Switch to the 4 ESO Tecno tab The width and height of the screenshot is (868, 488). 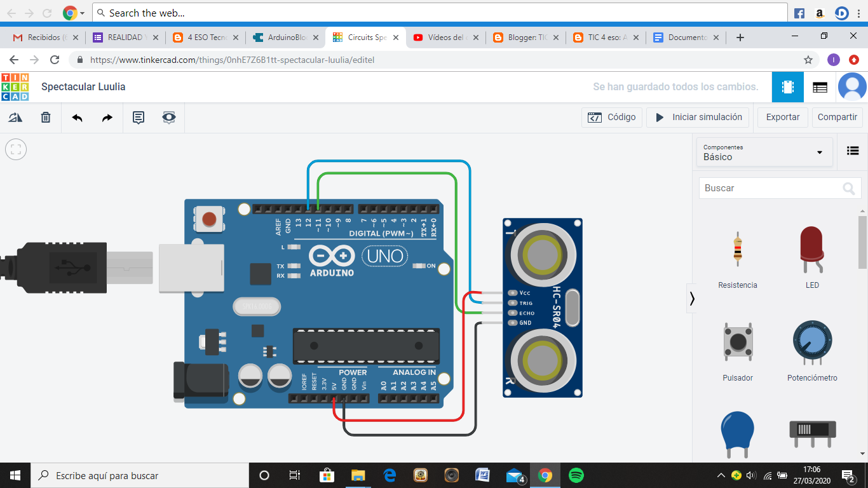tap(205, 37)
